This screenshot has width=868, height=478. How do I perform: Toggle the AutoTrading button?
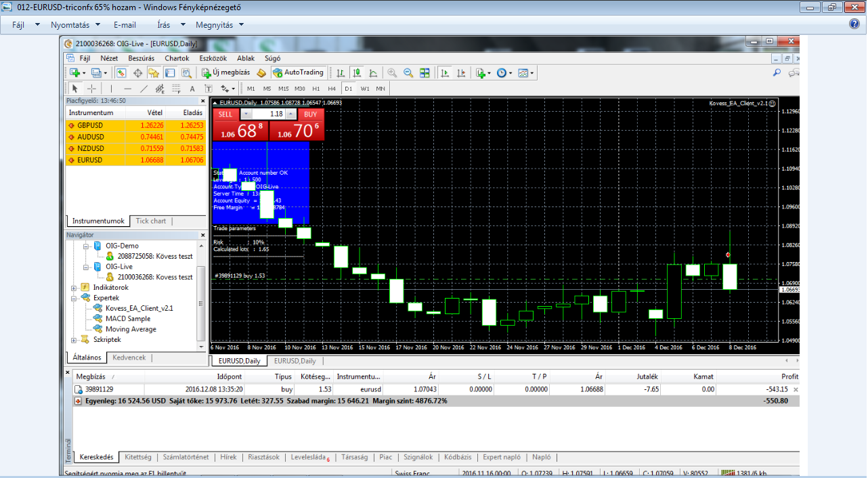pos(298,72)
